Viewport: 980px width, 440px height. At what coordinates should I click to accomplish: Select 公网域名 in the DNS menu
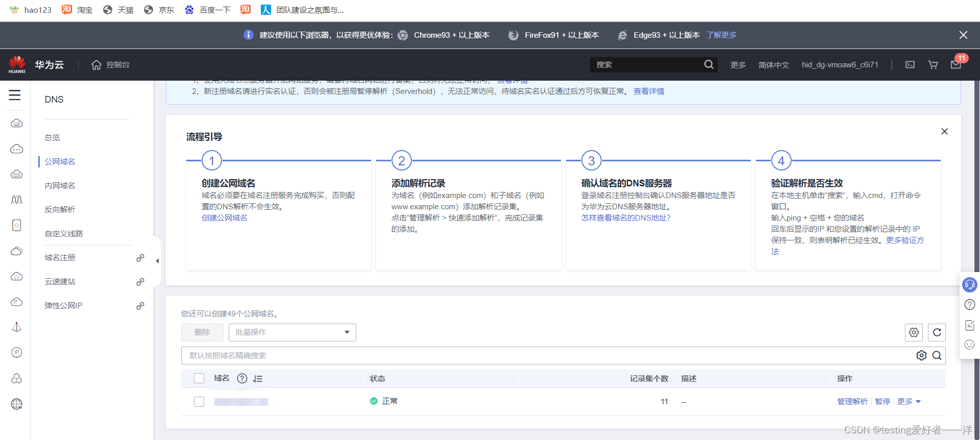[60, 161]
